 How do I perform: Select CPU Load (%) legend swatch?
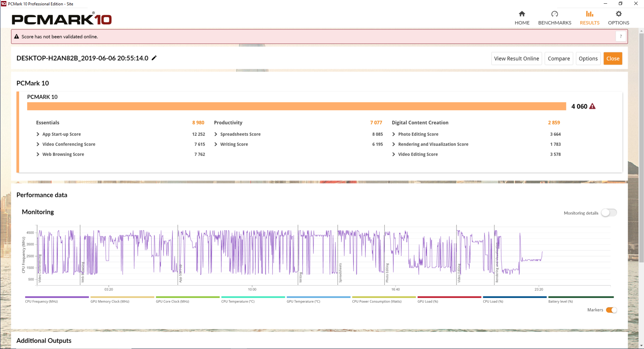pyautogui.click(x=515, y=297)
